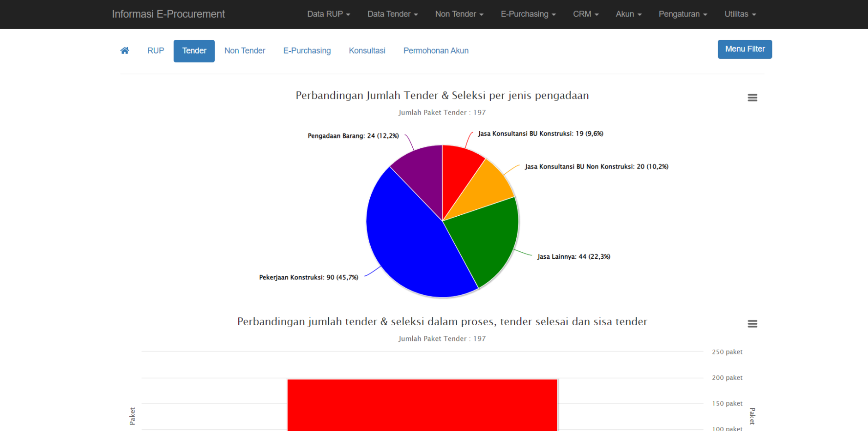Click the red bar in the lower chart
868x431 pixels.
[422, 404]
